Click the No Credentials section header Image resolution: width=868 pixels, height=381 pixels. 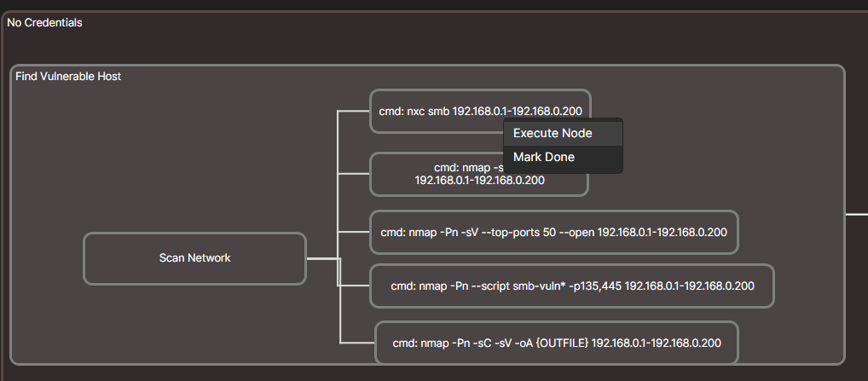[x=44, y=23]
